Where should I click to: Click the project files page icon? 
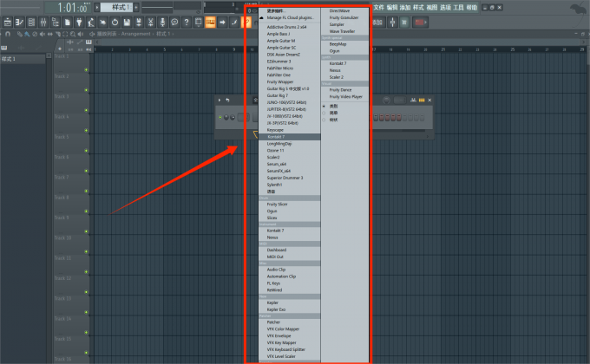click(68, 23)
